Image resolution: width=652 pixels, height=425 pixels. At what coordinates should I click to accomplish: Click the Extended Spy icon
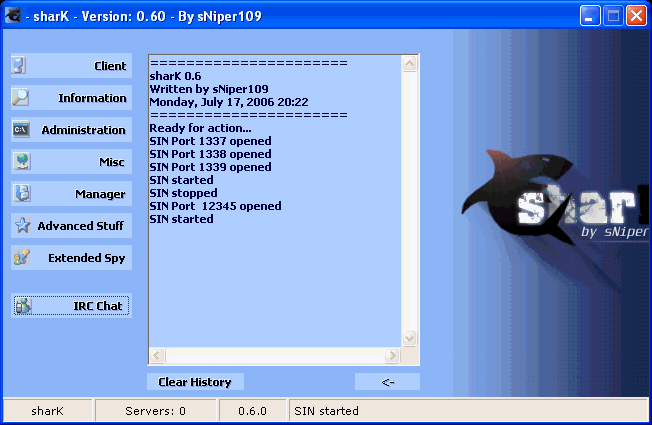click(21, 258)
